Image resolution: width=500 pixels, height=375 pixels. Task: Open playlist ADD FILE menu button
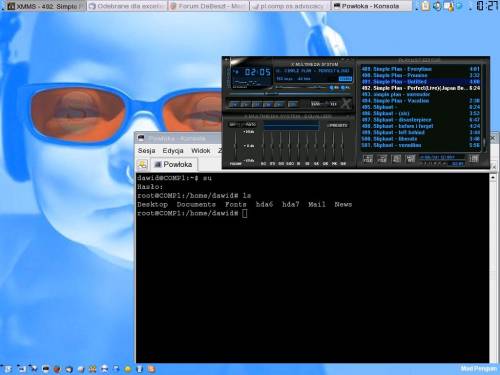(x=368, y=159)
